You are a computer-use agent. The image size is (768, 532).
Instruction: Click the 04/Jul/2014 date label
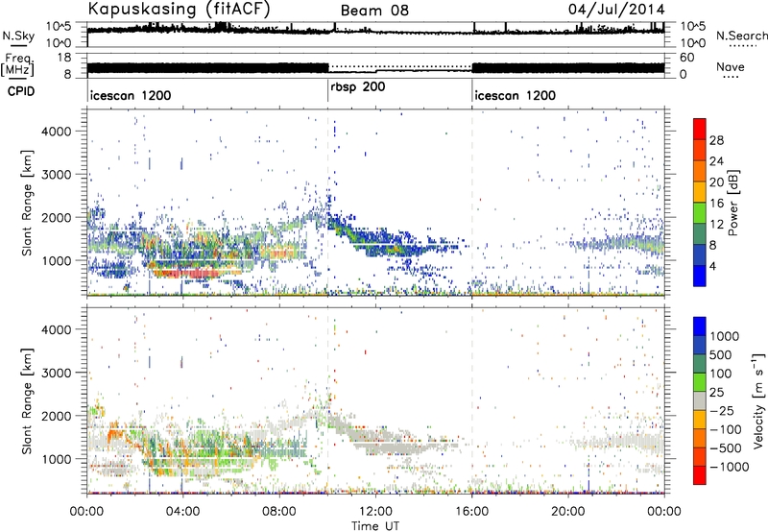pyautogui.click(x=616, y=10)
